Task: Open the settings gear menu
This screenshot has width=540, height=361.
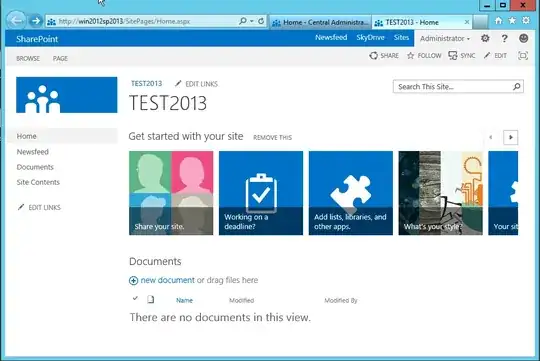Action: tap(485, 38)
